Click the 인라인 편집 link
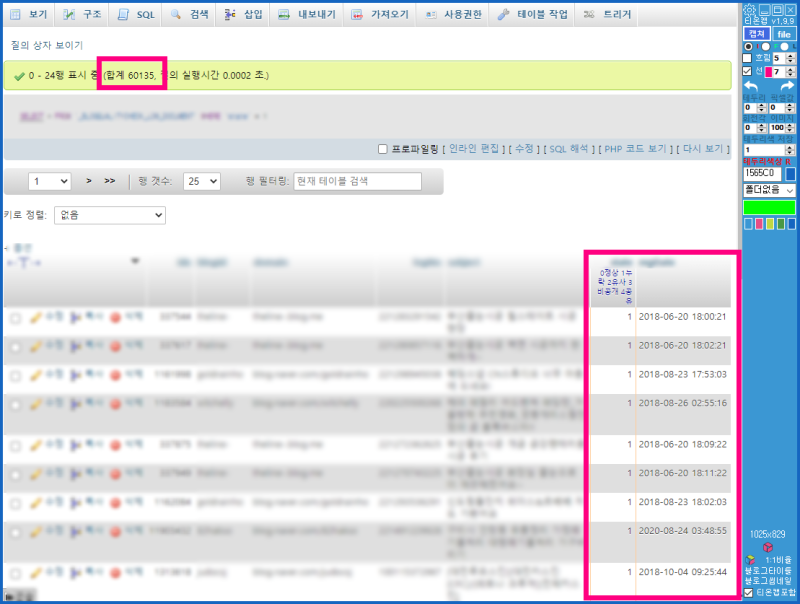Viewport: 800px width, 604px height. click(474, 148)
